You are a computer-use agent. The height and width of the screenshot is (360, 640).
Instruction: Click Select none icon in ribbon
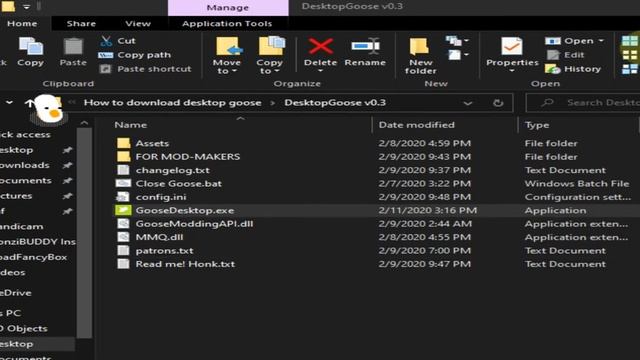tap(629, 55)
